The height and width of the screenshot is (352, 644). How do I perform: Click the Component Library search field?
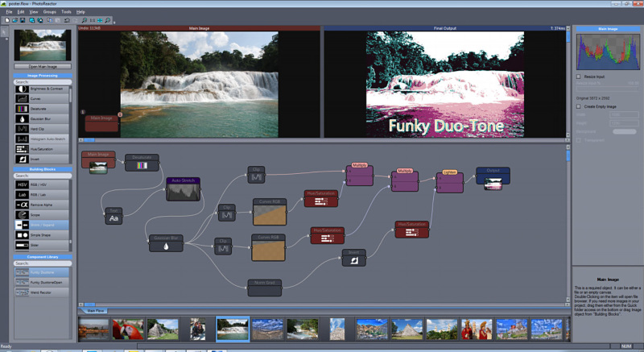pyautogui.click(x=43, y=263)
